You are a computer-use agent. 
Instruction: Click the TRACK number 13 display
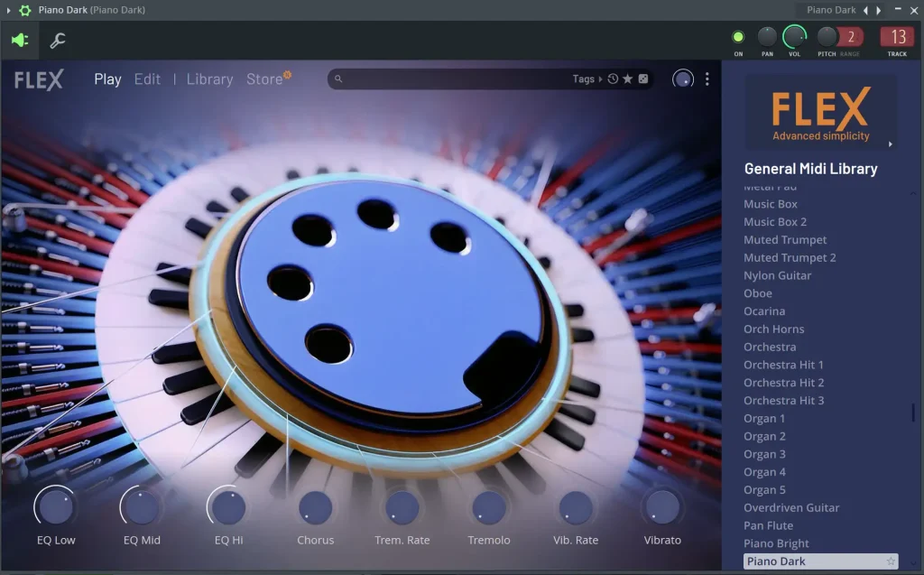898,37
